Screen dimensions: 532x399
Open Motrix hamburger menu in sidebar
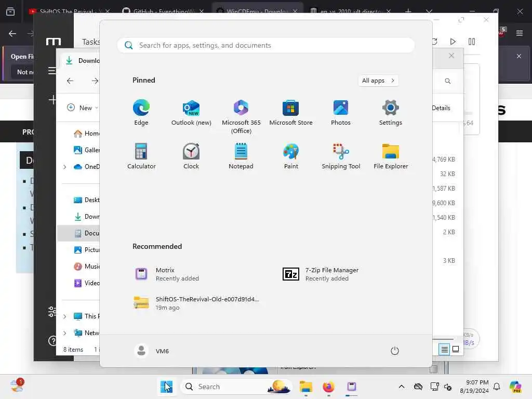coord(52,71)
